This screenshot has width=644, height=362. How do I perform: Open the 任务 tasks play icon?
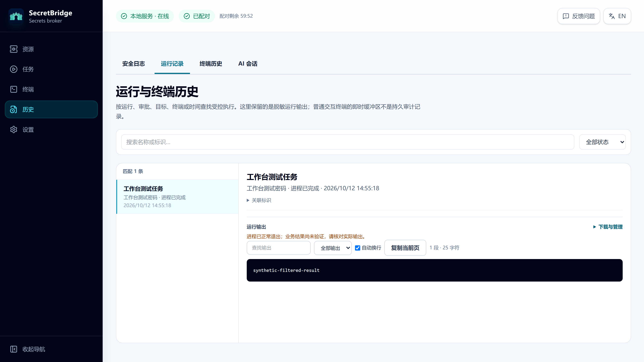[13, 69]
